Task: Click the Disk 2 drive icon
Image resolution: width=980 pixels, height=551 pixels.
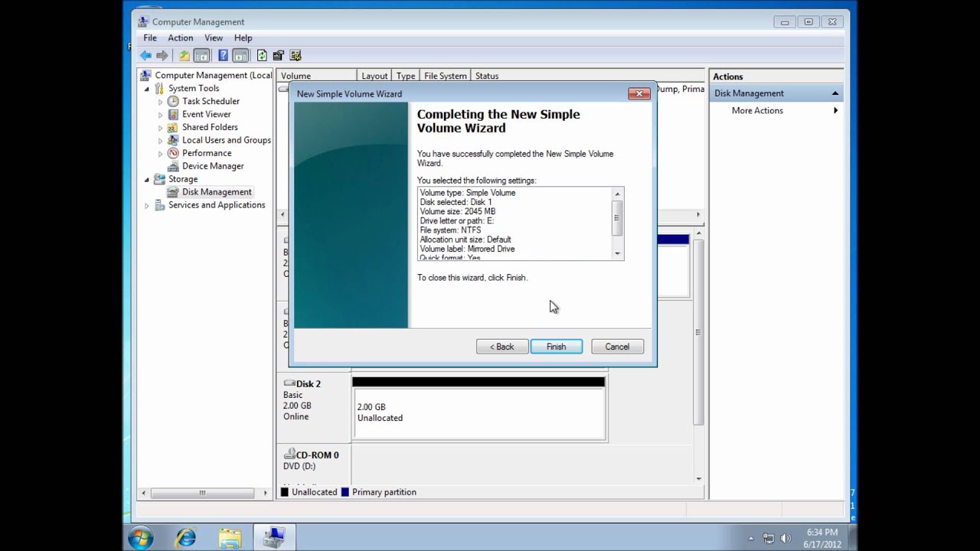Action: [x=289, y=383]
